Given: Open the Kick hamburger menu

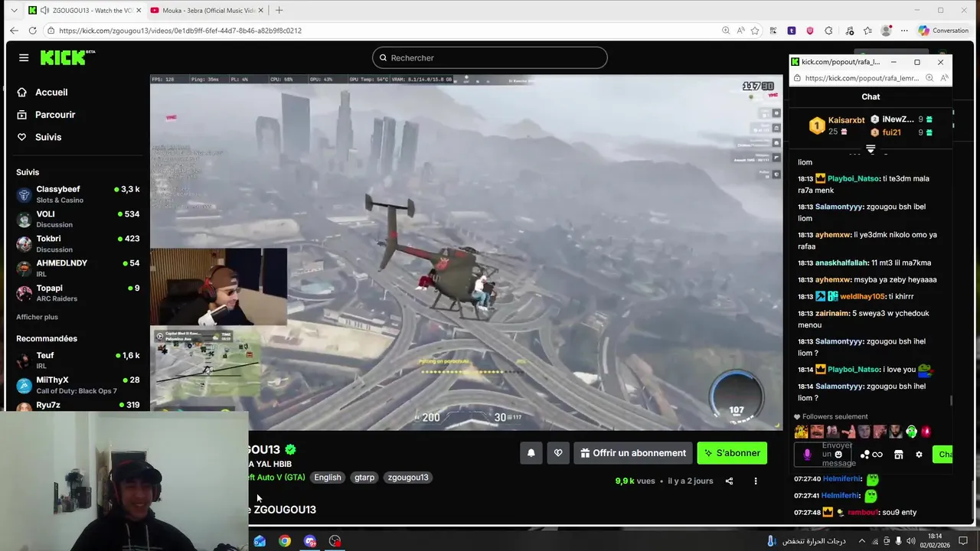Looking at the screenshot, I should click(24, 57).
